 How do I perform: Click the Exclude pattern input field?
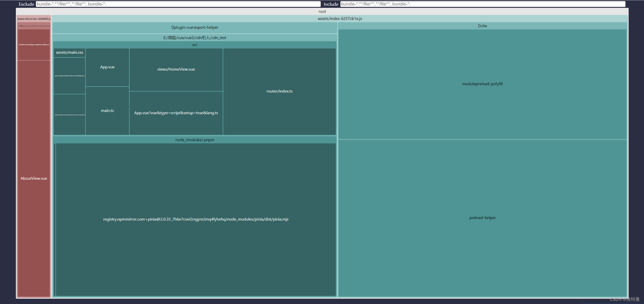coord(177,4)
